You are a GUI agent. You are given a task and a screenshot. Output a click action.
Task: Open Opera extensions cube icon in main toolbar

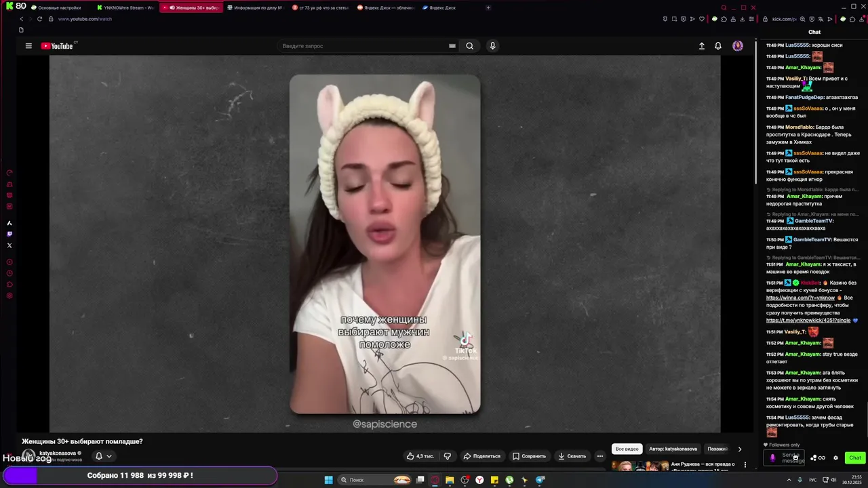tap(724, 19)
